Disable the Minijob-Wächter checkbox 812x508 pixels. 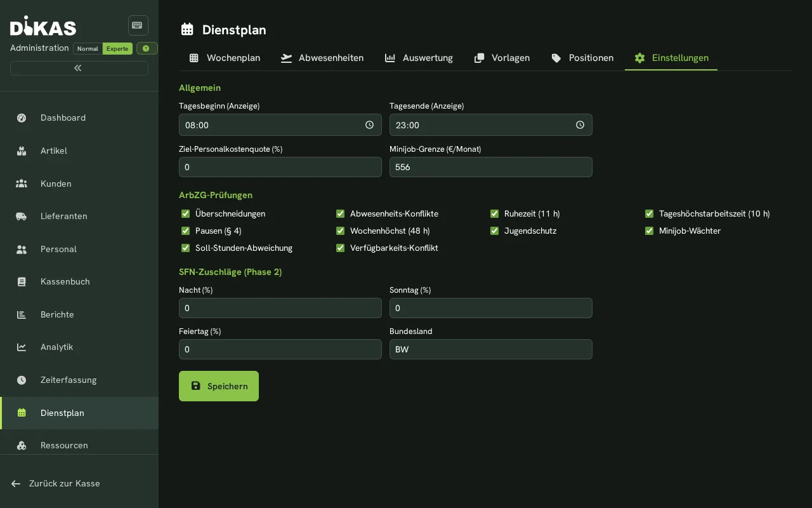(x=650, y=231)
